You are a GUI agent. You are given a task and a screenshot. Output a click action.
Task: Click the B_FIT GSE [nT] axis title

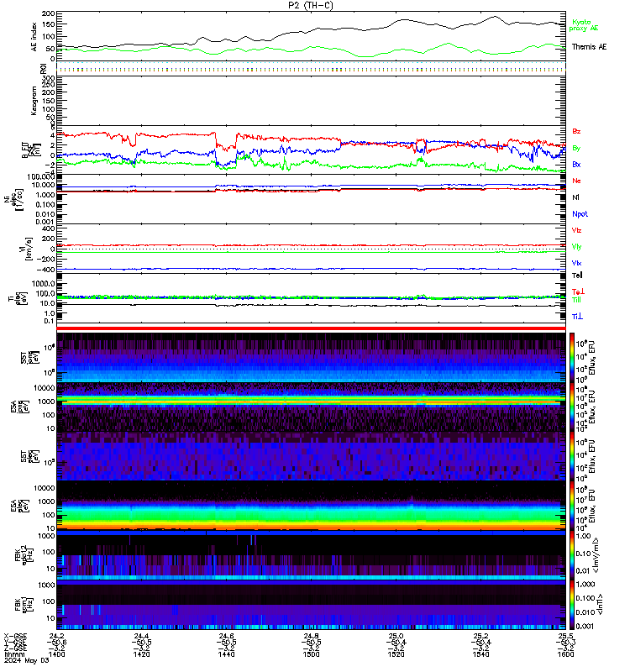[31, 150]
